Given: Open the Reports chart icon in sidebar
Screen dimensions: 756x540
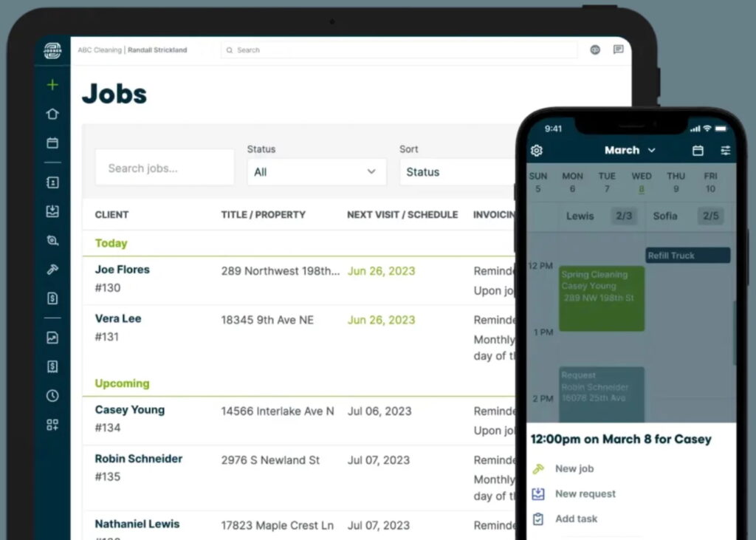Looking at the screenshot, I should [x=52, y=338].
